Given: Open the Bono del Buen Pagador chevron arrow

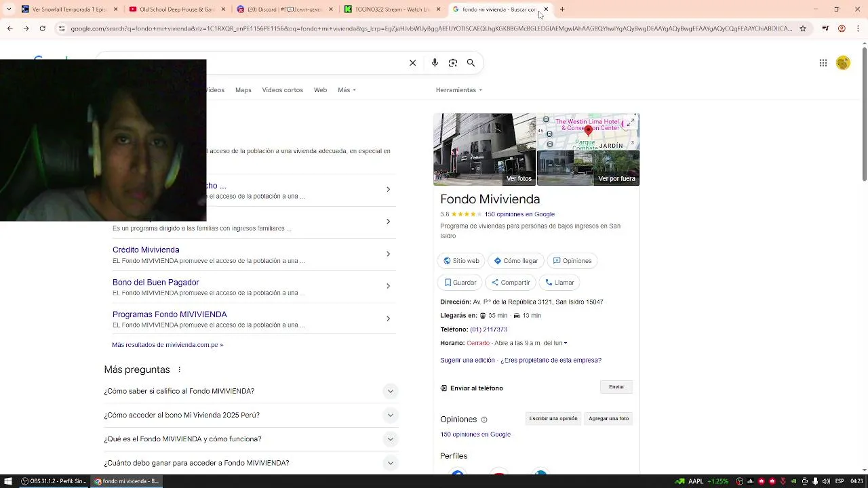Looking at the screenshot, I should (x=388, y=286).
